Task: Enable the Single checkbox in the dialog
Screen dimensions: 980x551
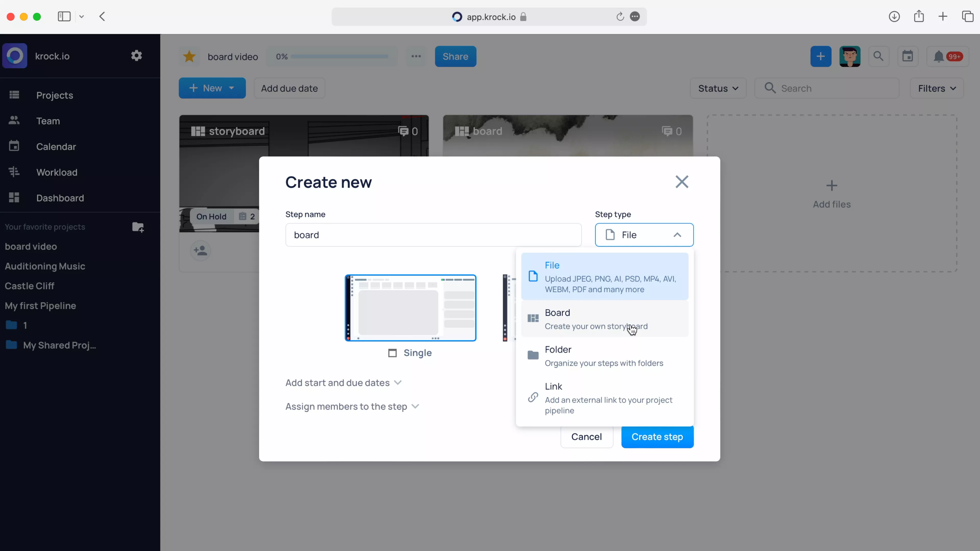Action: 392,353
